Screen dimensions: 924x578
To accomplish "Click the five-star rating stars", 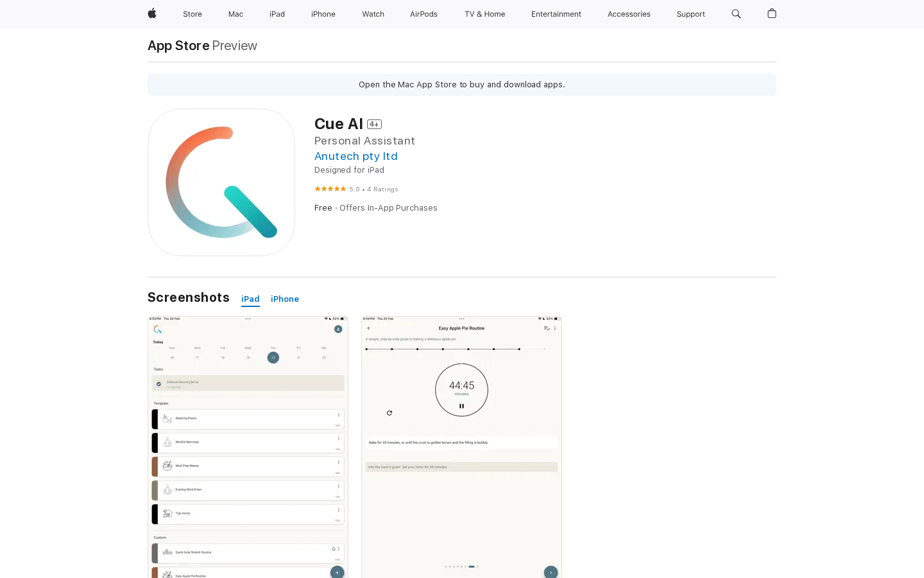I will (x=330, y=189).
